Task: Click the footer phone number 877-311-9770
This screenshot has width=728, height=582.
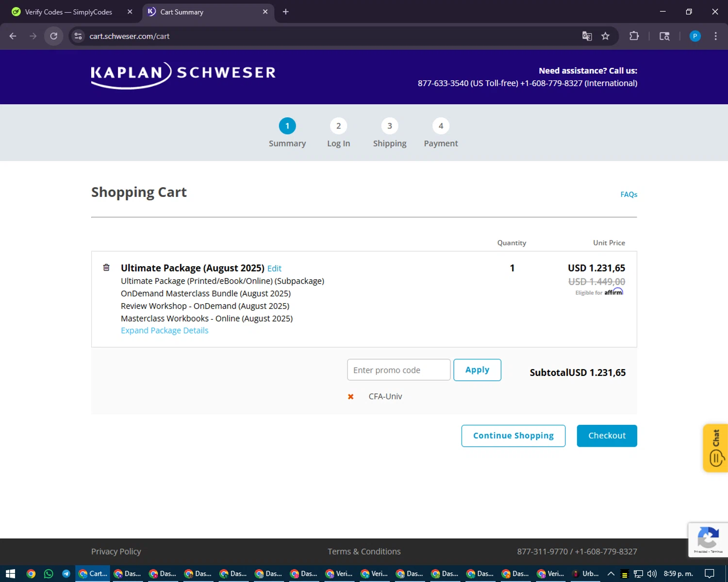Action: coord(542,551)
